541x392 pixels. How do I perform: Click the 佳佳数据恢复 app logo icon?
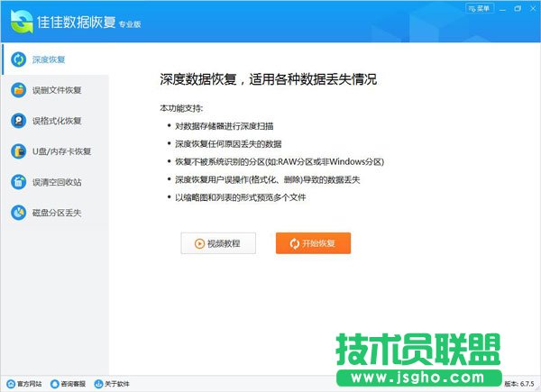[22, 22]
